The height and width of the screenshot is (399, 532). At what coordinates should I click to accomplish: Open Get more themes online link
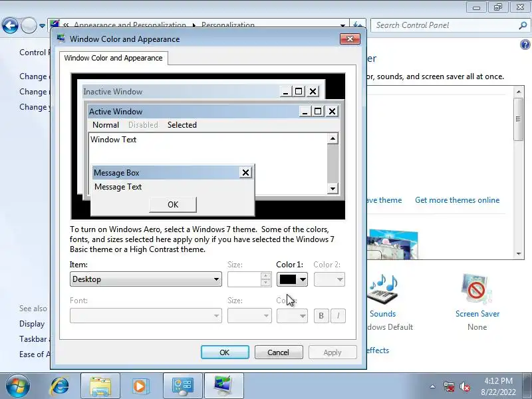coord(457,200)
